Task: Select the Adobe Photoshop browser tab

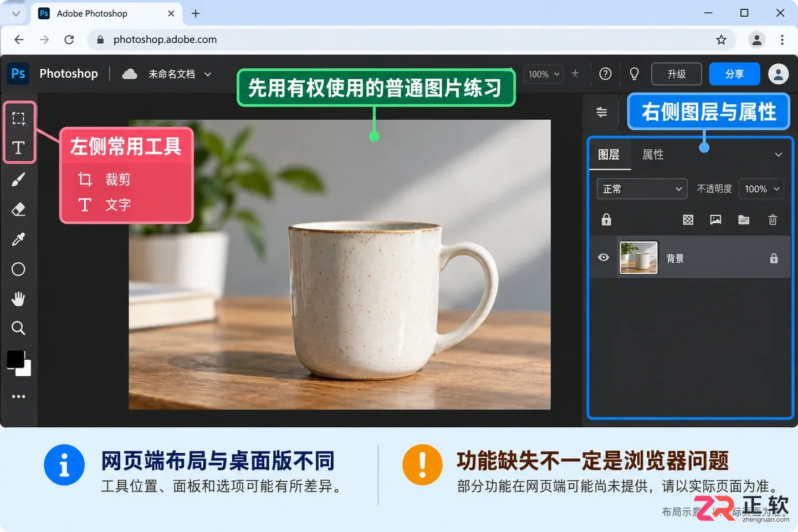Action: pos(107,13)
